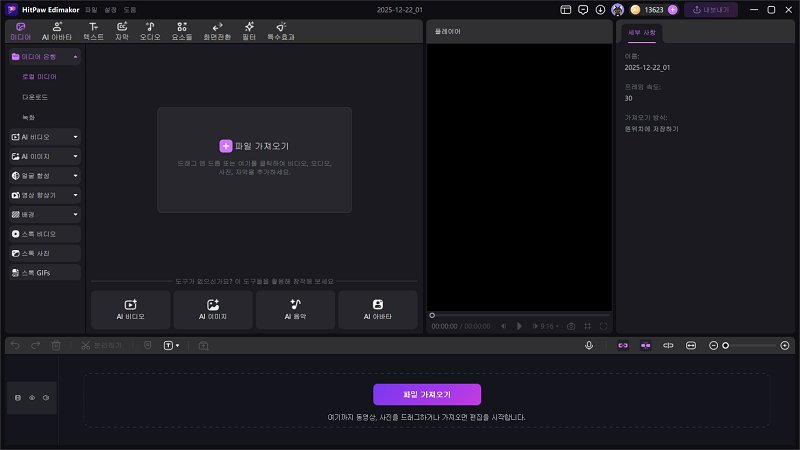Screen dimensions: 800x450
Task: Play the preview in the player
Action: coord(519,326)
